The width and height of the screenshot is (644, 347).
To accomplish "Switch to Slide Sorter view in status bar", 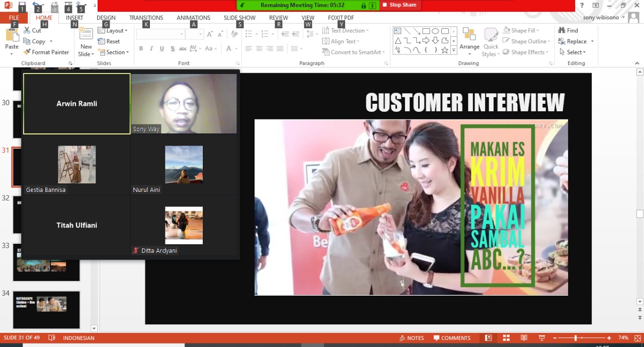I will pyautogui.click(x=506, y=338).
